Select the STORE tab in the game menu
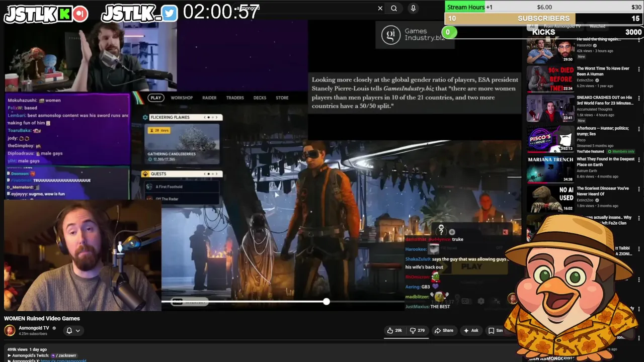This screenshot has width=644, height=362. (x=282, y=98)
